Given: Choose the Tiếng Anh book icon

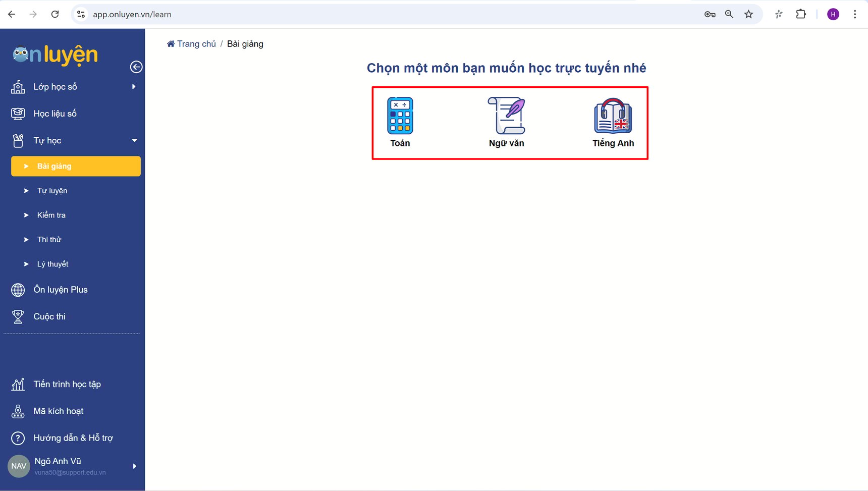Looking at the screenshot, I should pyautogui.click(x=613, y=116).
